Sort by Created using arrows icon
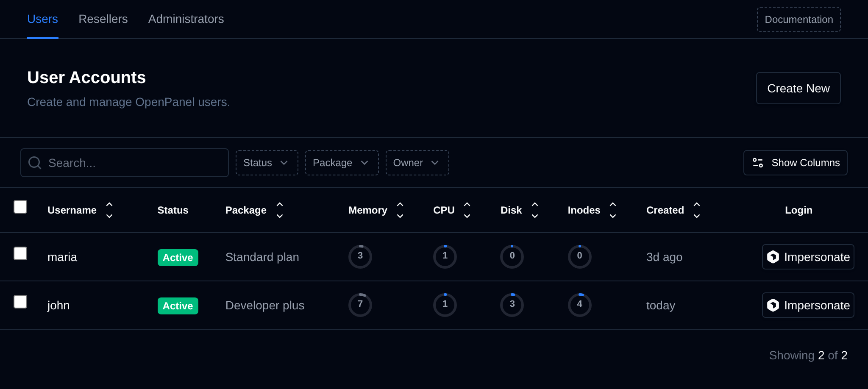 (x=697, y=210)
